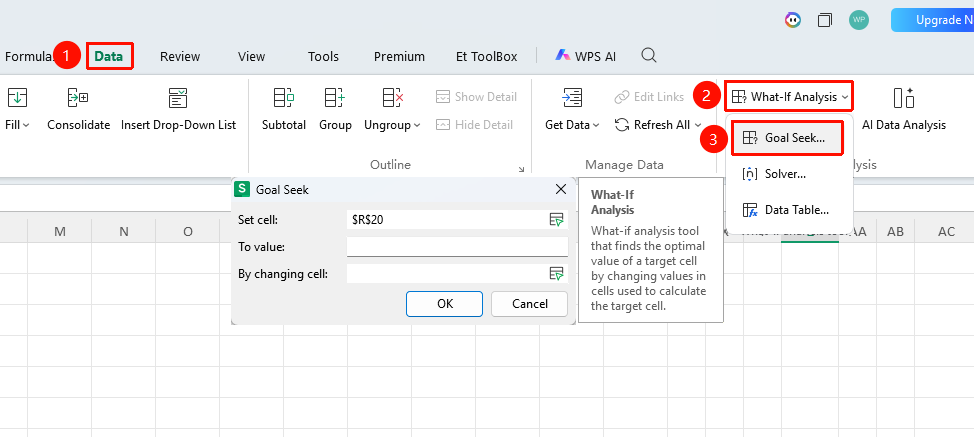Screen dimensions: 974x437
Task: Click Set cell range picker icon
Action: (x=556, y=219)
